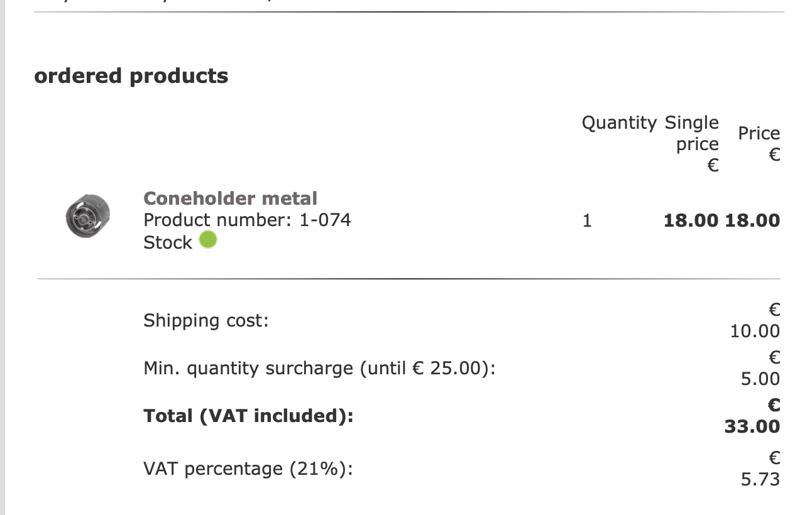Open the Coneholder metal product link
Screen dimensions: 812x515
pos(230,198)
